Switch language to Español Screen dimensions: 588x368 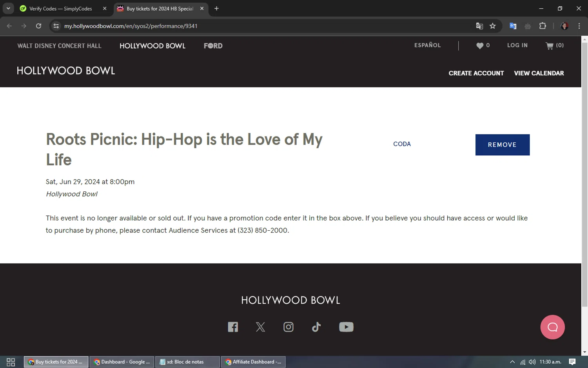click(x=428, y=46)
